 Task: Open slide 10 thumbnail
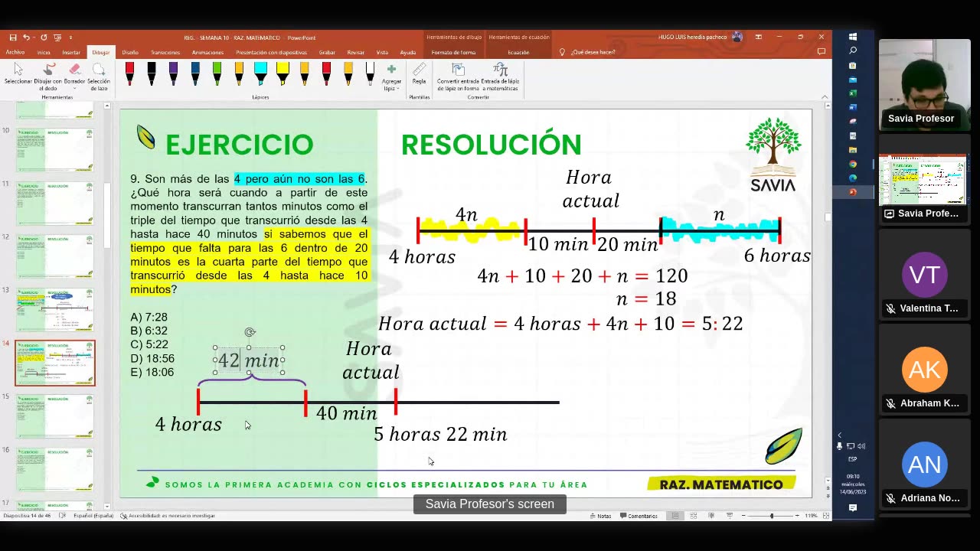point(54,150)
